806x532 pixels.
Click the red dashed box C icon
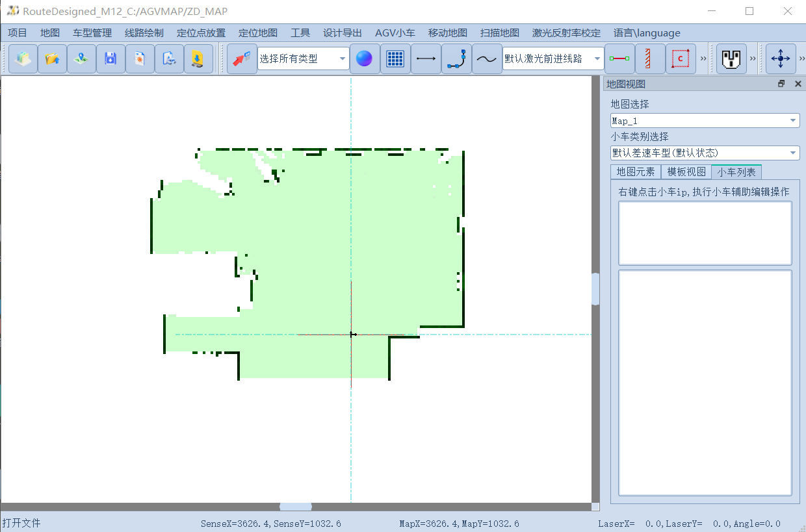pyautogui.click(x=681, y=59)
